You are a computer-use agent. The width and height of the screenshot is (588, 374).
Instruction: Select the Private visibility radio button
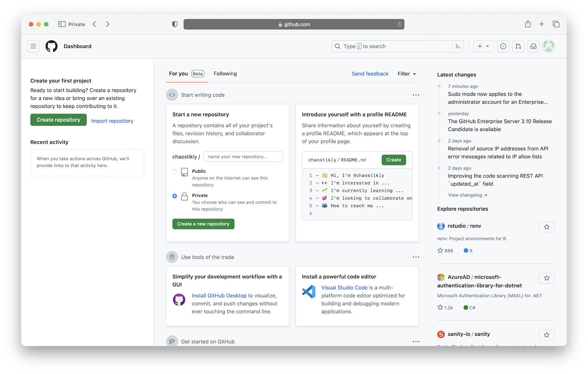(x=175, y=196)
